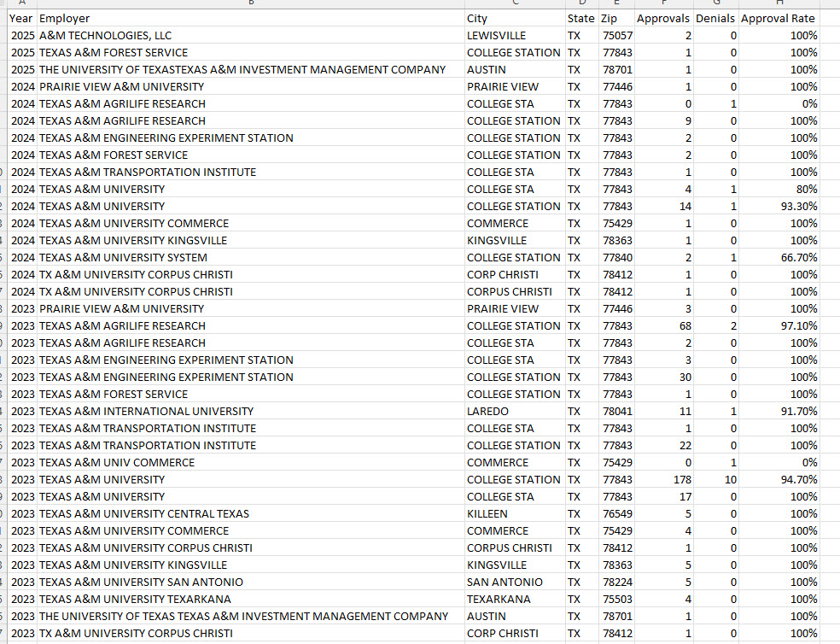Select the Employer header cell
840x644 pixels.
(x=65, y=18)
